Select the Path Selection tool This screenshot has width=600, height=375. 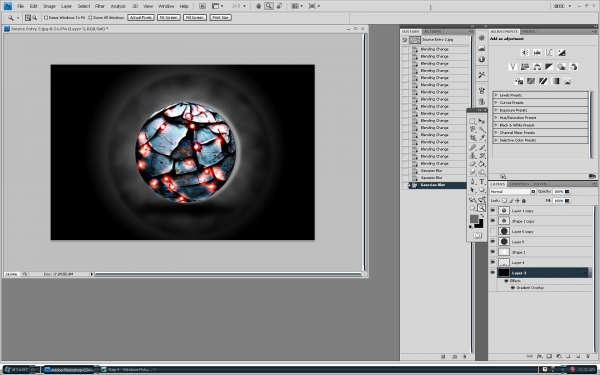[473, 190]
